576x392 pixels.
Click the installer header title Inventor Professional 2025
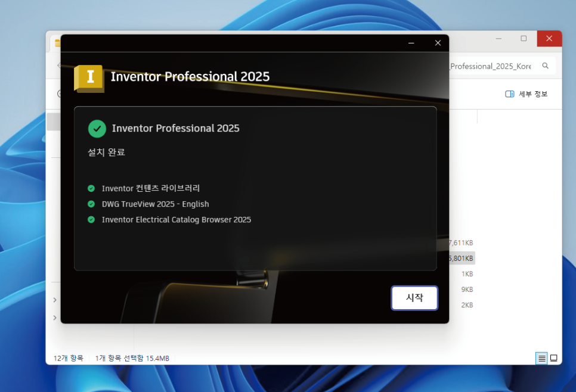[x=190, y=76]
